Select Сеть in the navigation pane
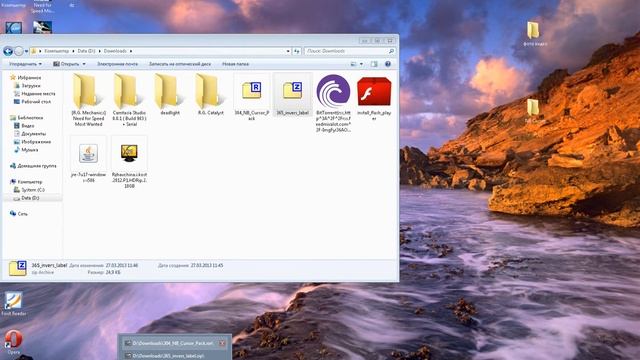 [x=19, y=213]
